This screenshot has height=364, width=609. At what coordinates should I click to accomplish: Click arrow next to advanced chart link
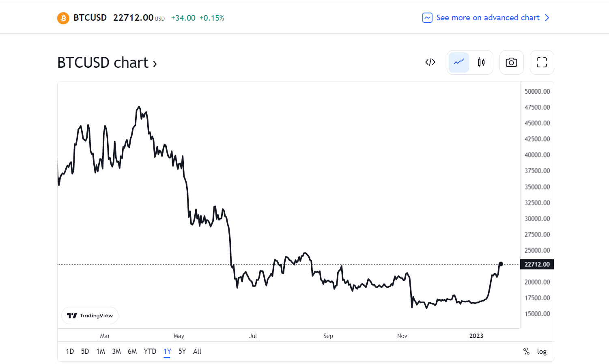[x=547, y=18]
